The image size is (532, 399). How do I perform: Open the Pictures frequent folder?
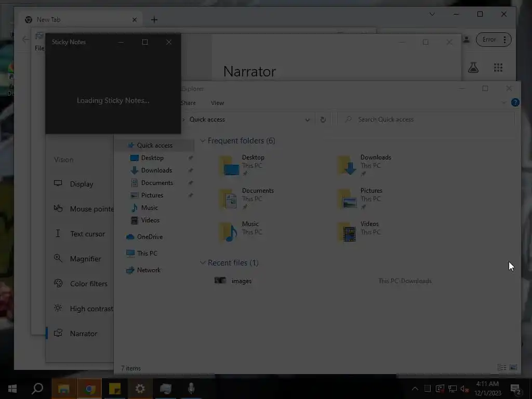coord(361,198)
